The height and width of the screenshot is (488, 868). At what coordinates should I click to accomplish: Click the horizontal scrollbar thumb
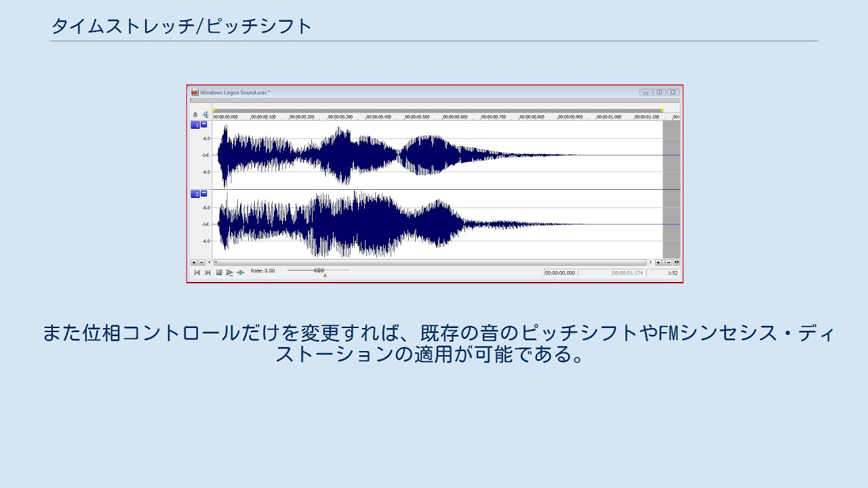430,262
